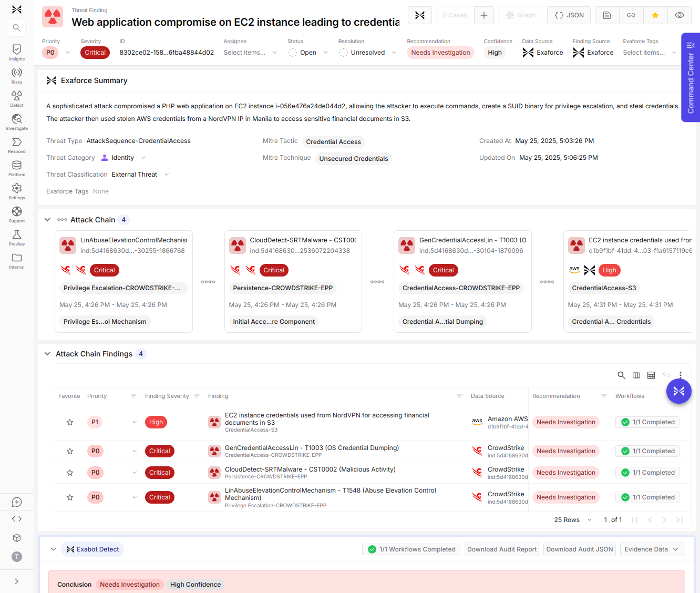Change the 25 Rows page size

point(573,520)
